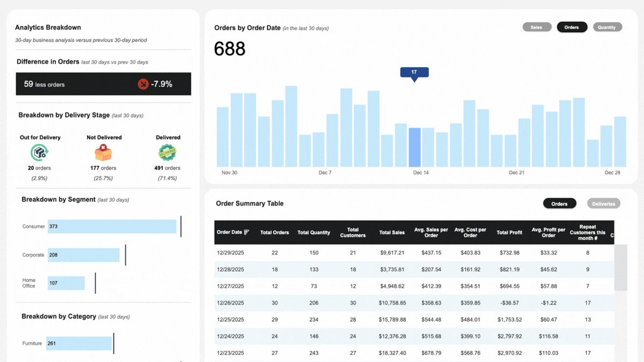
Task: Click the Furniture category bar 261
Action: point(79,344)
